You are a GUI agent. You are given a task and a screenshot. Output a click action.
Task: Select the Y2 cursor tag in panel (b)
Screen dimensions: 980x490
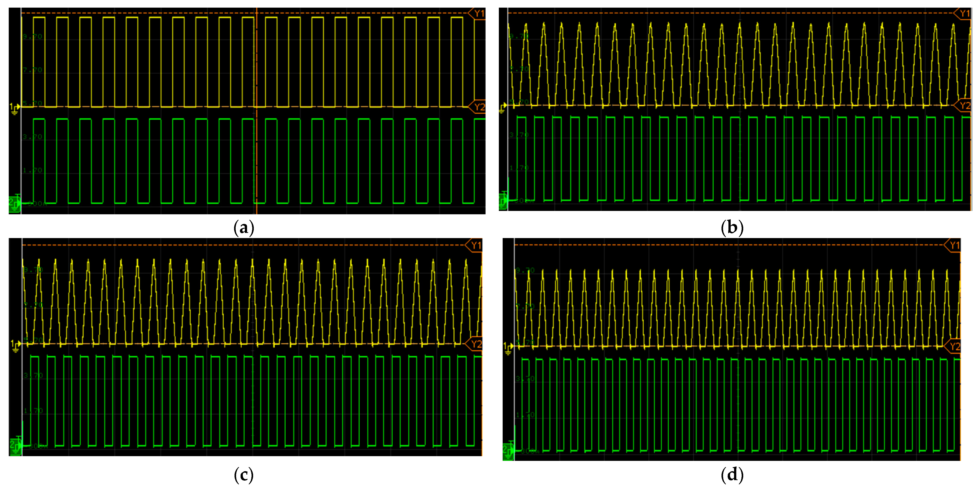click(x=964, y=105)
